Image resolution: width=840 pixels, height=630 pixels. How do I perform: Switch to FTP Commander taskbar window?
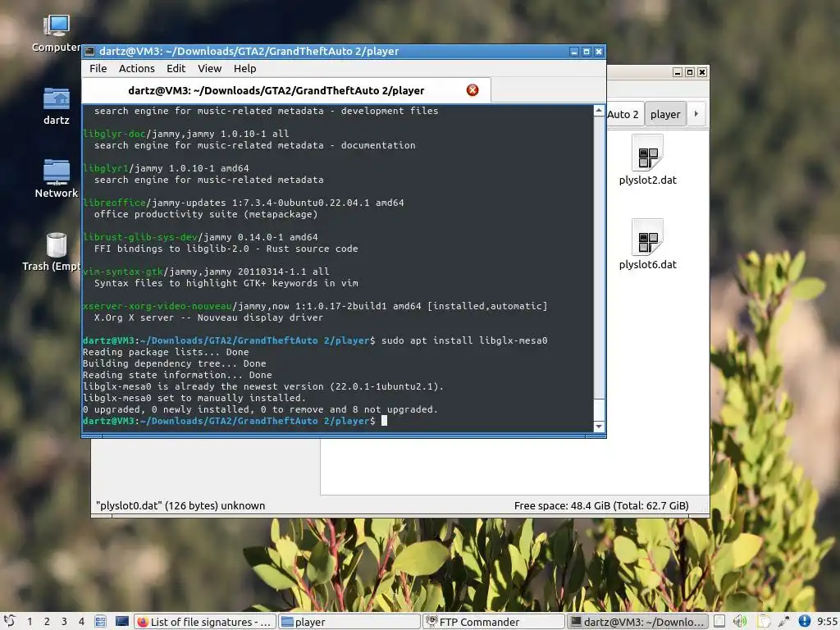click(x=494, y=622)
